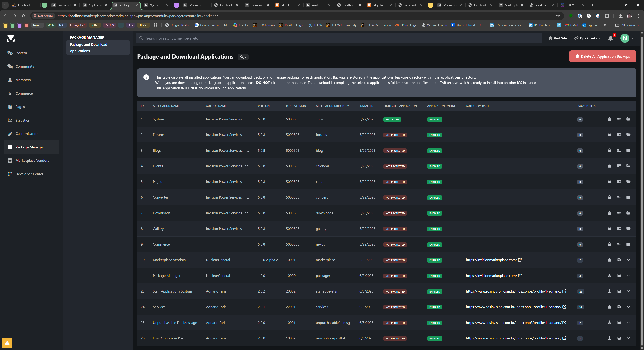
Task: Expand backups chevron for Marketplace Vendors
Action: (x=628, y=260)
